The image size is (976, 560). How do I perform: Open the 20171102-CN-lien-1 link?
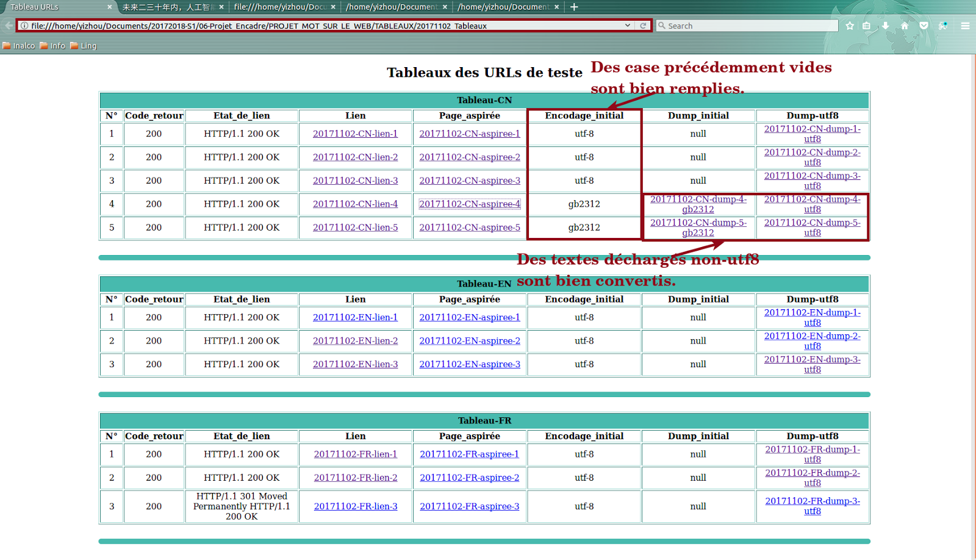click(355, 133)
